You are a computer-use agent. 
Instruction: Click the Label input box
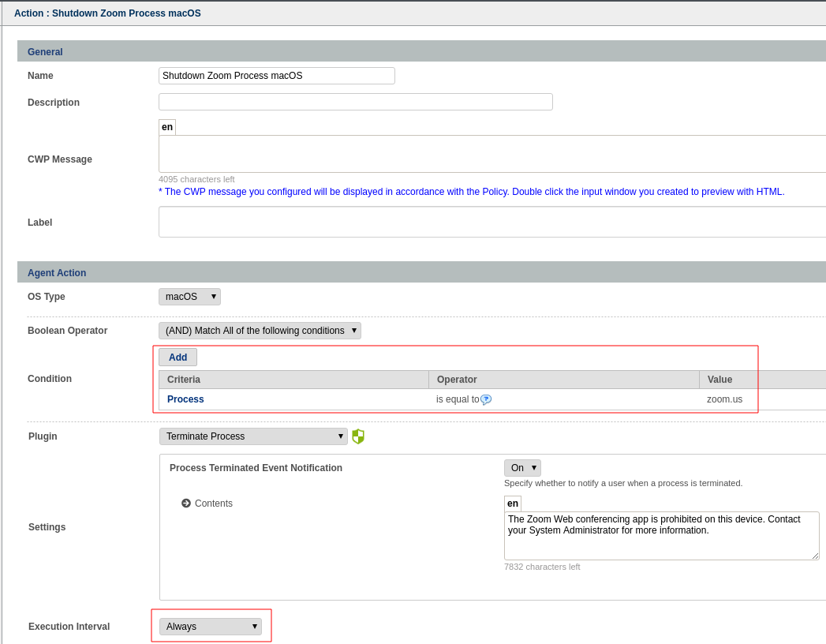[x=489, y=222]
